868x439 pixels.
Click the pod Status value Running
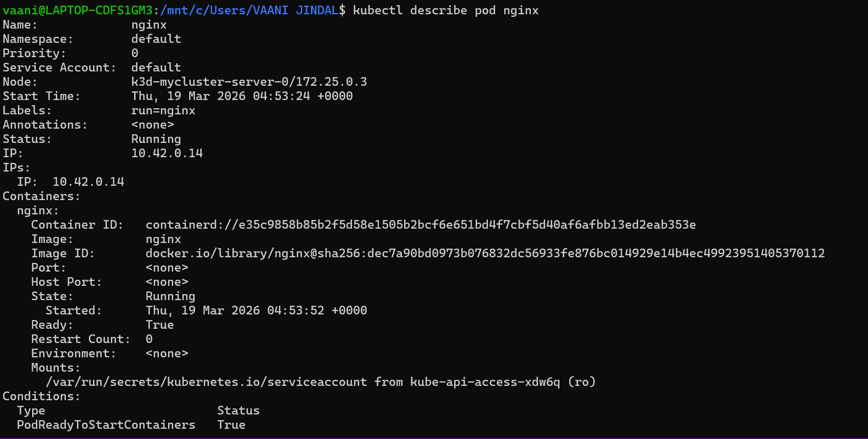[x=156, y=139]
